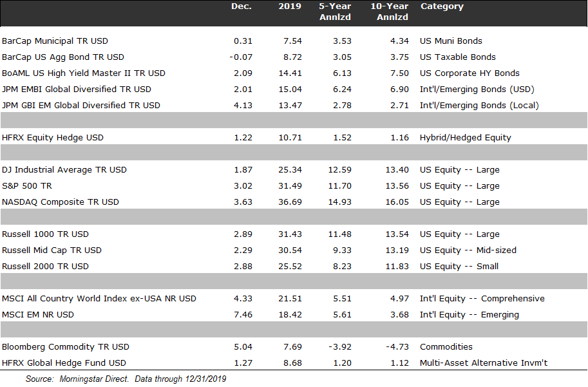Click the 2019 column header
Viewport: 588px width, 387px height.
click(290, 6)
